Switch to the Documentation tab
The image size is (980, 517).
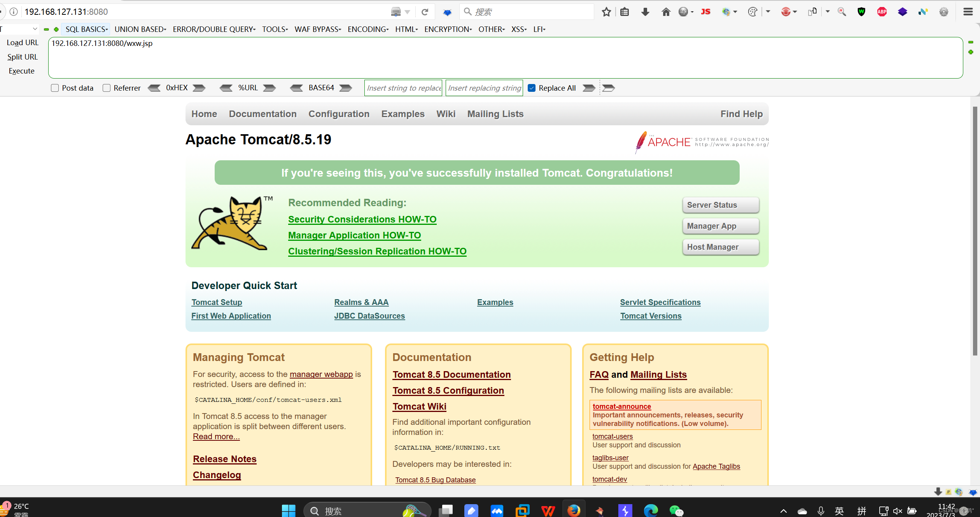pyautogui.click(x=263, y=114)
